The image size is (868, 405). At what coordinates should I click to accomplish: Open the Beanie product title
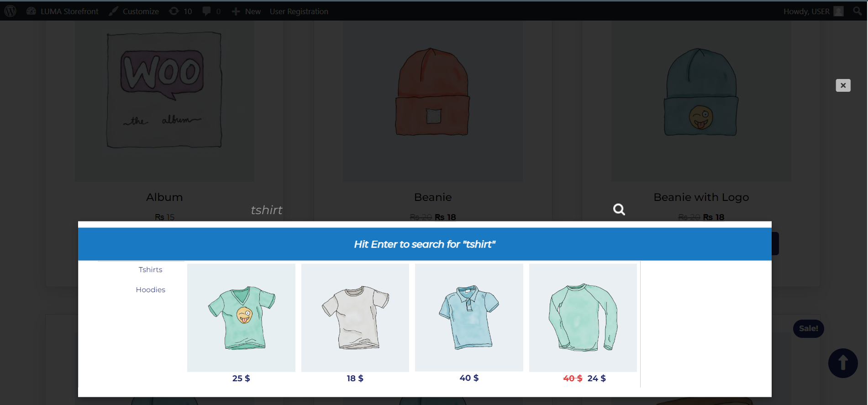pos(433,197)
